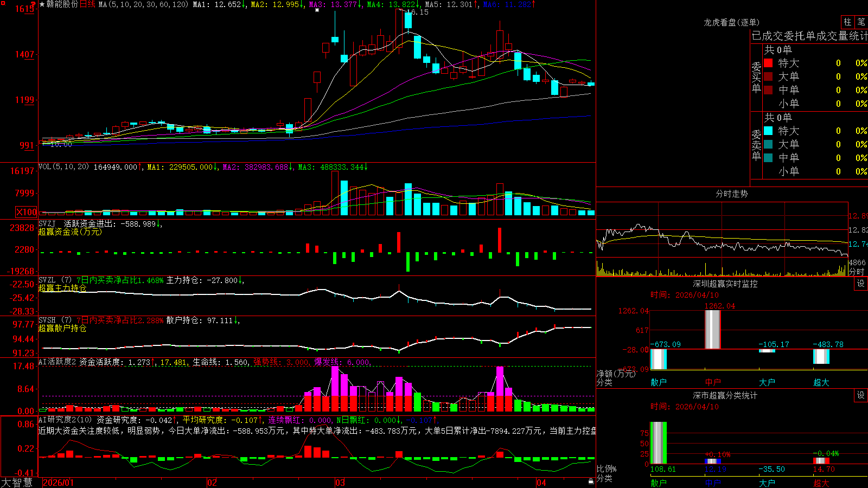Click the X100 volume multiplier box

(x=27, y=213)
